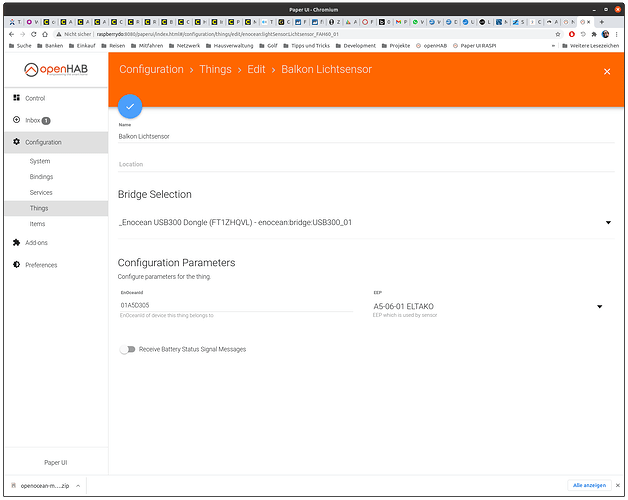
Task: Open Items in the Configuration submenu
Action: [37, 224]
